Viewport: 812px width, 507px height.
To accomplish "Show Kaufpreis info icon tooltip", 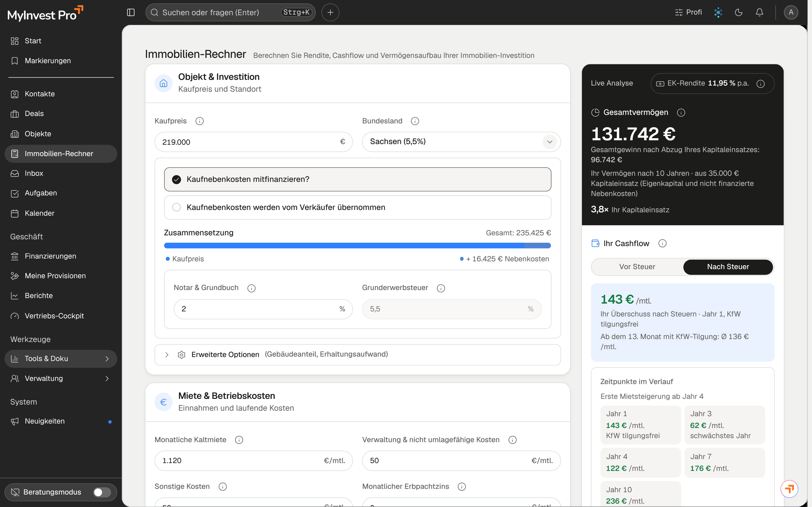I will [200, 121].
